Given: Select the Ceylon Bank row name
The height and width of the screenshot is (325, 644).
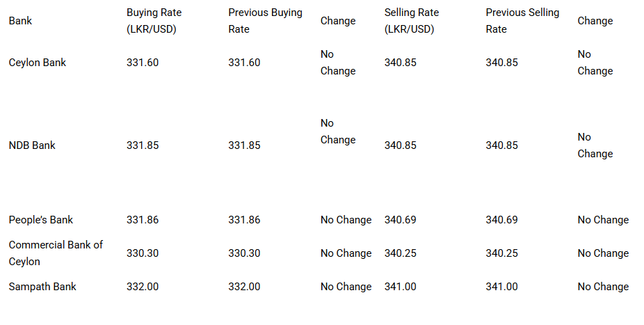Looking at the screenshot, I should point(38,63).
